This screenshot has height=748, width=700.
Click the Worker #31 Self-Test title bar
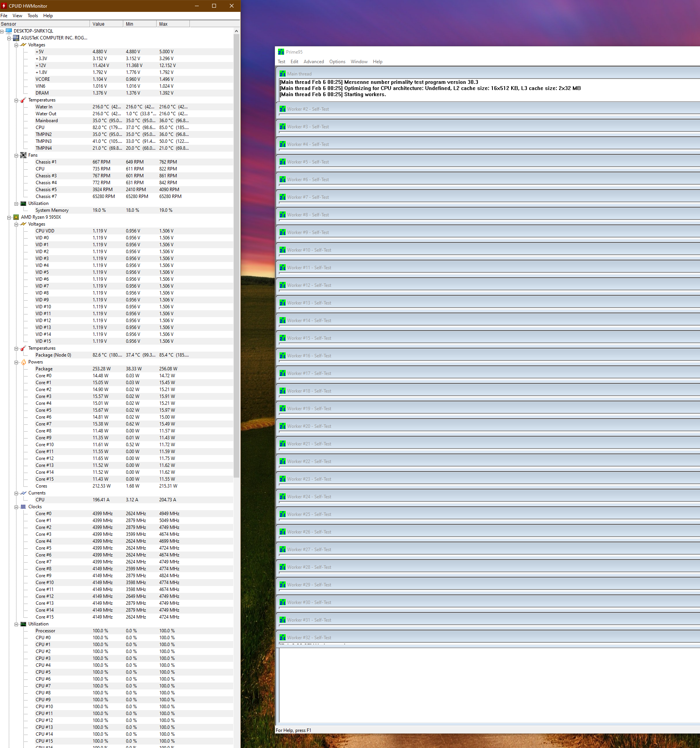(488, 620)
